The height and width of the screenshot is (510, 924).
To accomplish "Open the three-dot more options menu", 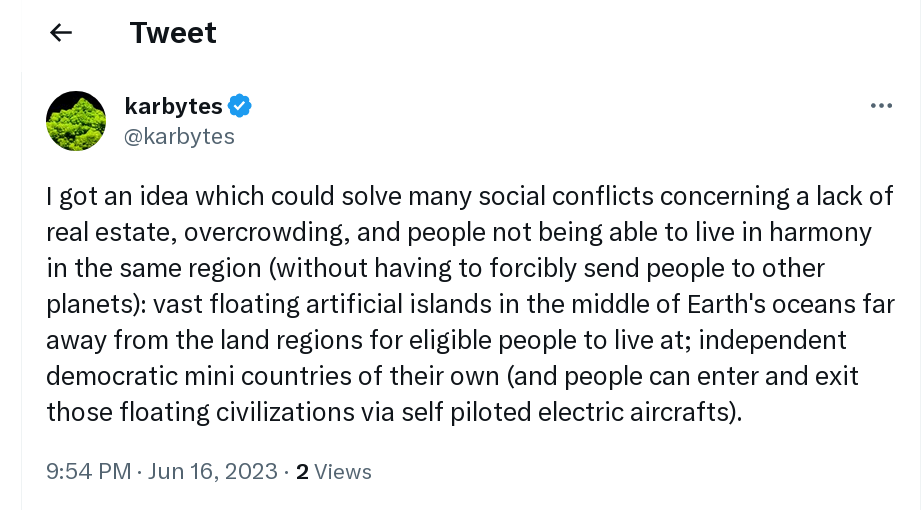I will 881,106.
